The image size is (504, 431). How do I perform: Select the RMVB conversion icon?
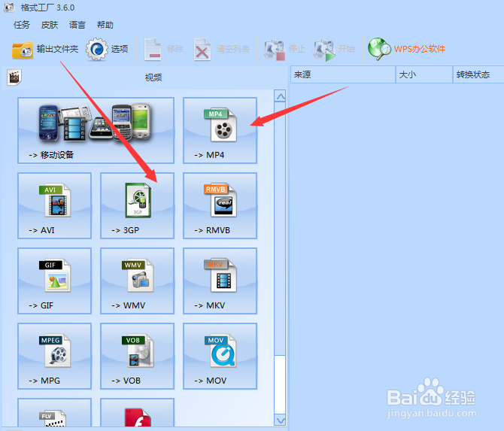point(220,205)
